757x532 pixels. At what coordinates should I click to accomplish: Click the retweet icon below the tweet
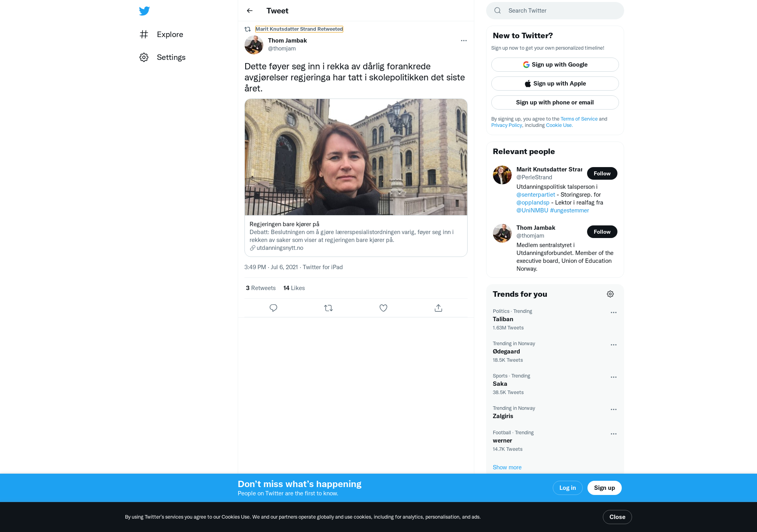tap(328, 308)
